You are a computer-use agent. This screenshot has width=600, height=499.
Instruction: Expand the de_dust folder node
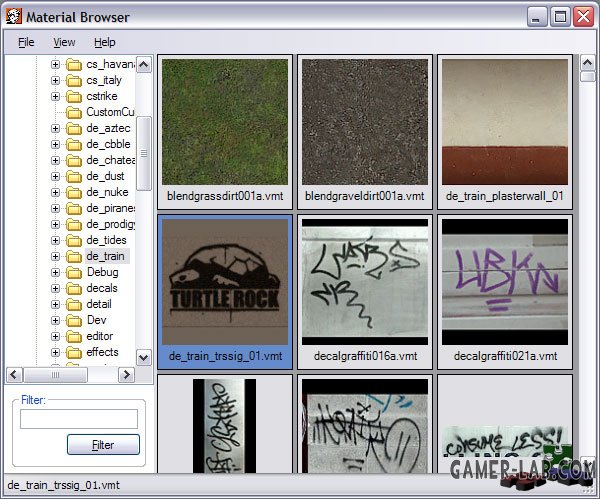(55, 176)
